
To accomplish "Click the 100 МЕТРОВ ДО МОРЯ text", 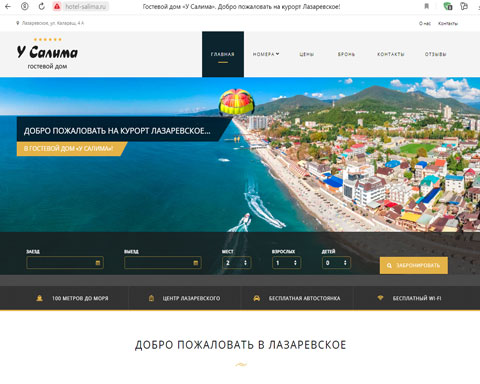I will click(x=80, y=298).
